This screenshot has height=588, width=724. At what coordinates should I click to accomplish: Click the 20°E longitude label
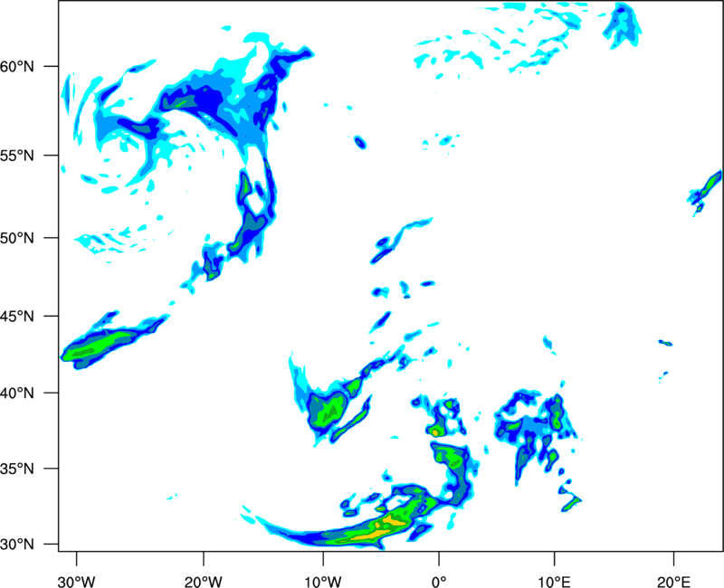(673, 582)
